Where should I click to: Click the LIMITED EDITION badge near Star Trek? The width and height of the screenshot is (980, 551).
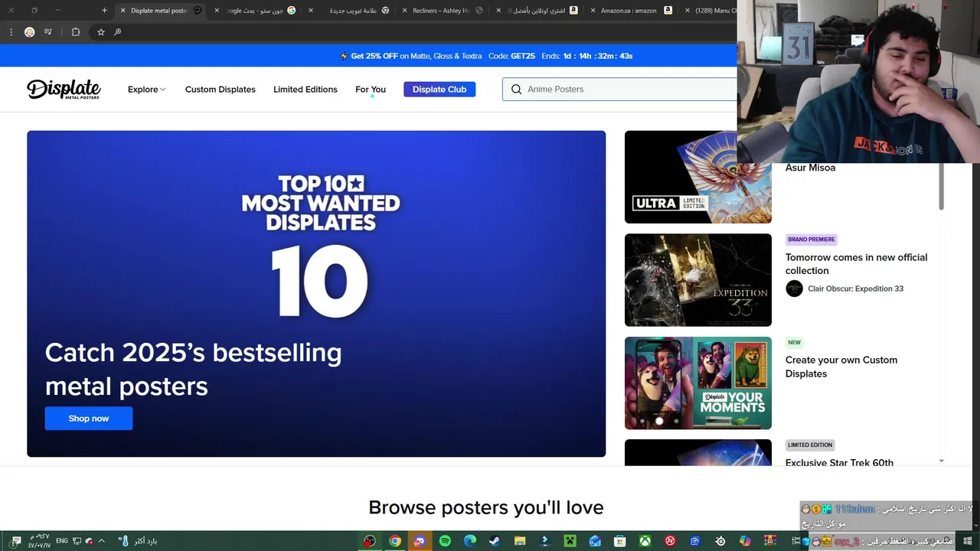pyautogui.click(x=810, y=445)
